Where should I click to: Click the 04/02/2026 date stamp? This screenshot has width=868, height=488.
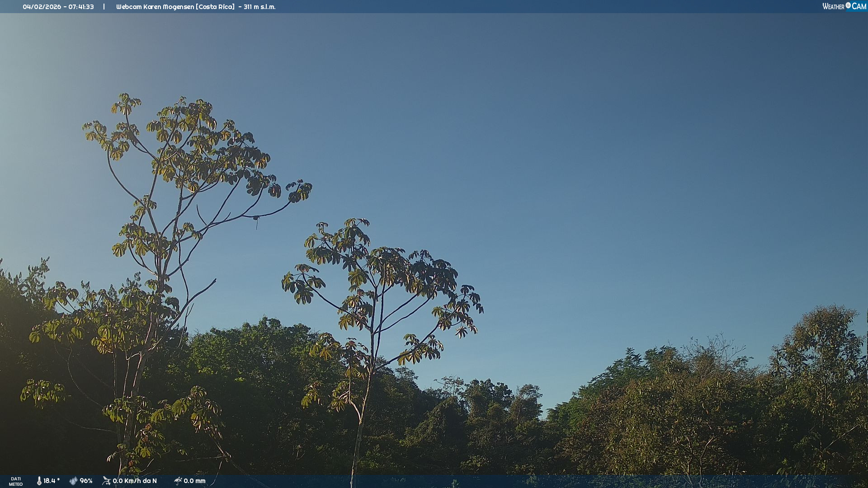pos(42,7)
